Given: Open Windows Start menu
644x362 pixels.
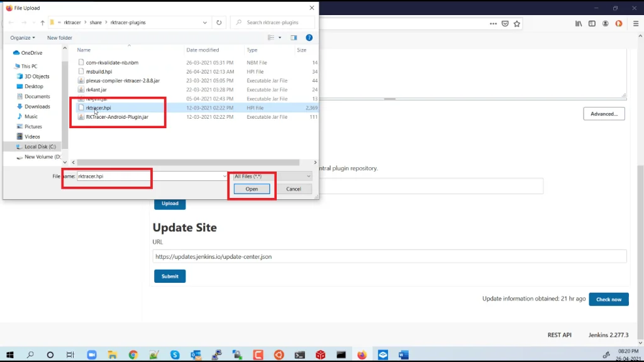Looking at the screenshot, I should click(x=10, y=355).
